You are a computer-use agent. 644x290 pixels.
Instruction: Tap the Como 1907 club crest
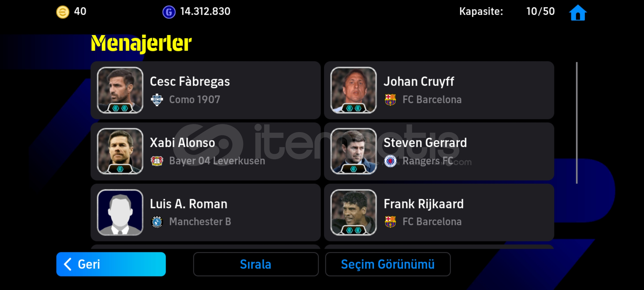point(157,100)
